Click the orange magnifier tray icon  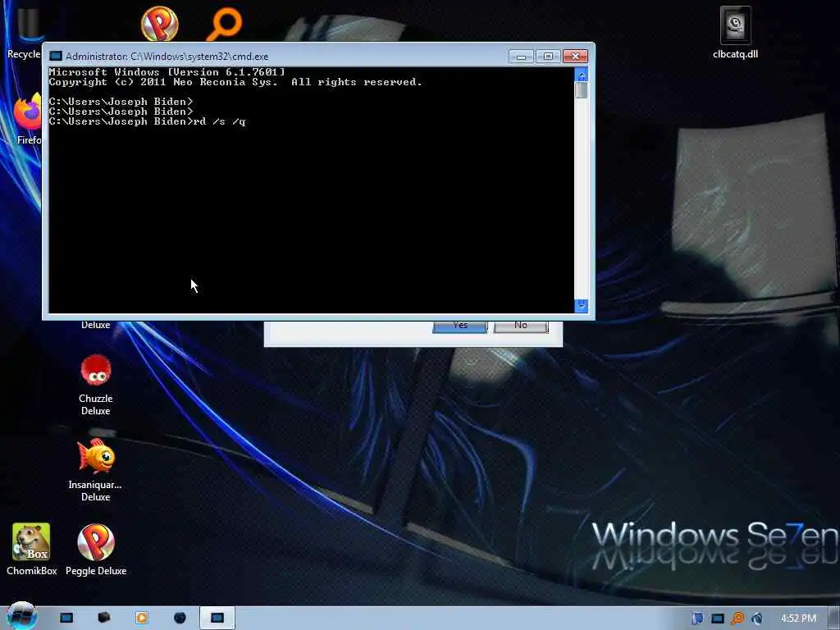[737, 619]
